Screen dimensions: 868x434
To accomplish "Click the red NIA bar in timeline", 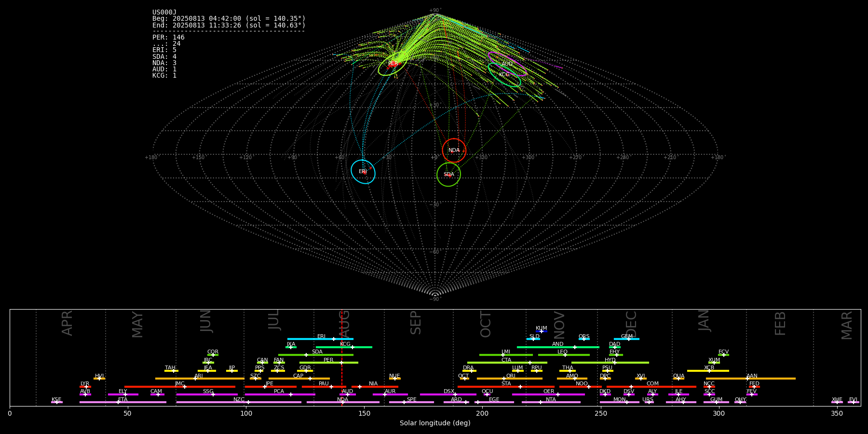I will click(x=375, y=386).
